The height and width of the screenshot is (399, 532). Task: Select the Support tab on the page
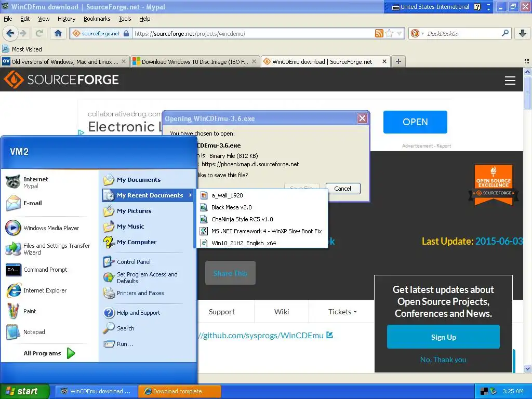coord(222,312)
